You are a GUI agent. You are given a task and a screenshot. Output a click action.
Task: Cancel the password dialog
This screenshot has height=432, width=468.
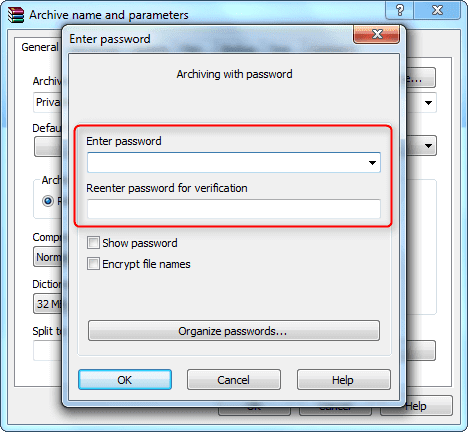pos(234,380)
